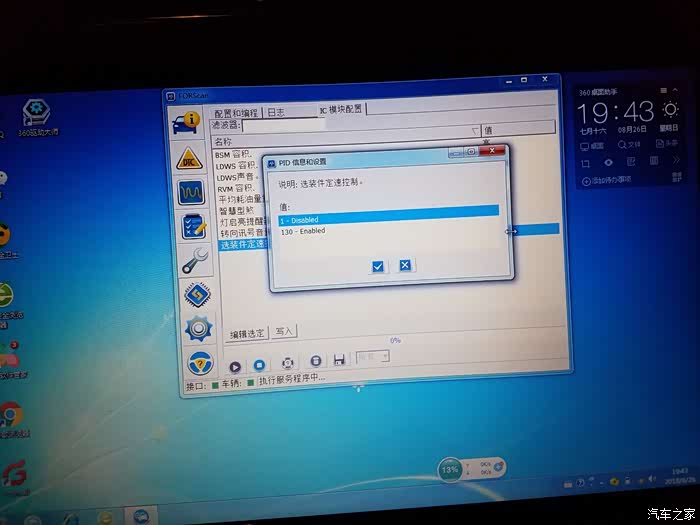The image size is (700, 525).
Task: Click the 执行服务程序中 status text
Action: (x=292, y=379)
